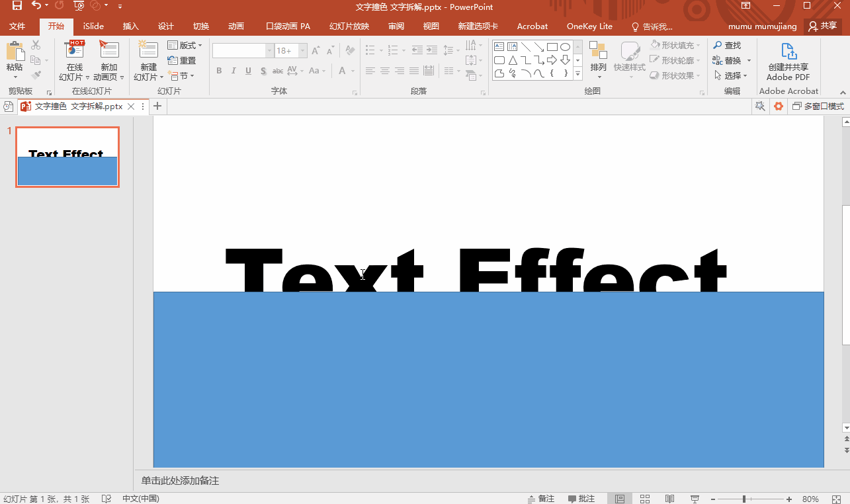Toggle the Comments (批注) pane

coord(581,499)
